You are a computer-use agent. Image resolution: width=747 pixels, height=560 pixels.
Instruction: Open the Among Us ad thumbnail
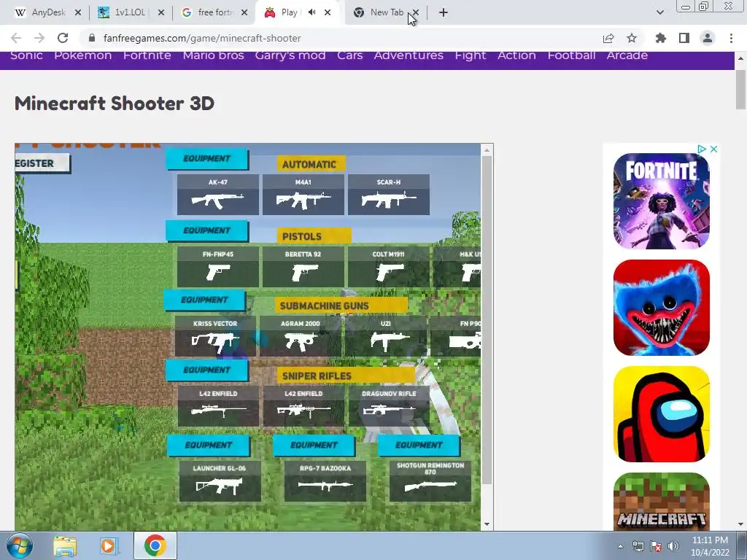661,414
